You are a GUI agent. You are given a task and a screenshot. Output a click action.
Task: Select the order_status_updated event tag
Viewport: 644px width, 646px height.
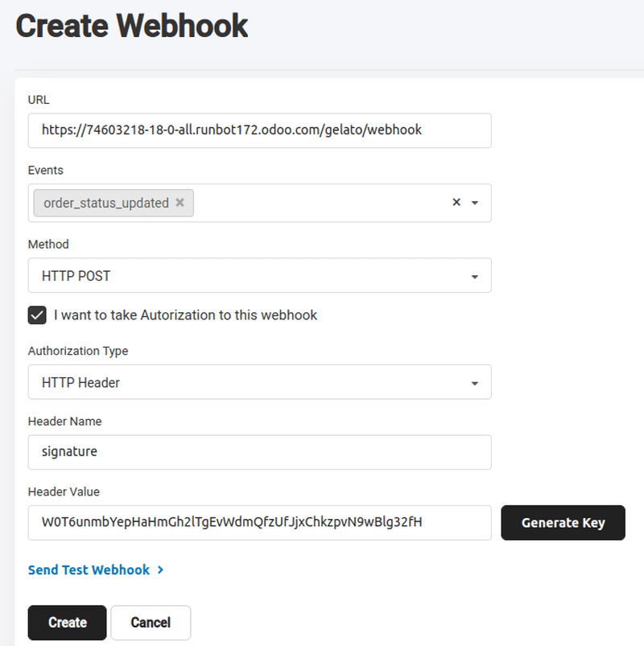105,203
